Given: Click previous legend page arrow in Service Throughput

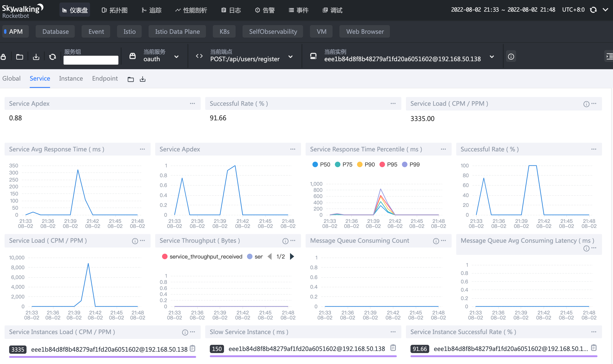Looking at the screenshot, I should click(269, 257).
